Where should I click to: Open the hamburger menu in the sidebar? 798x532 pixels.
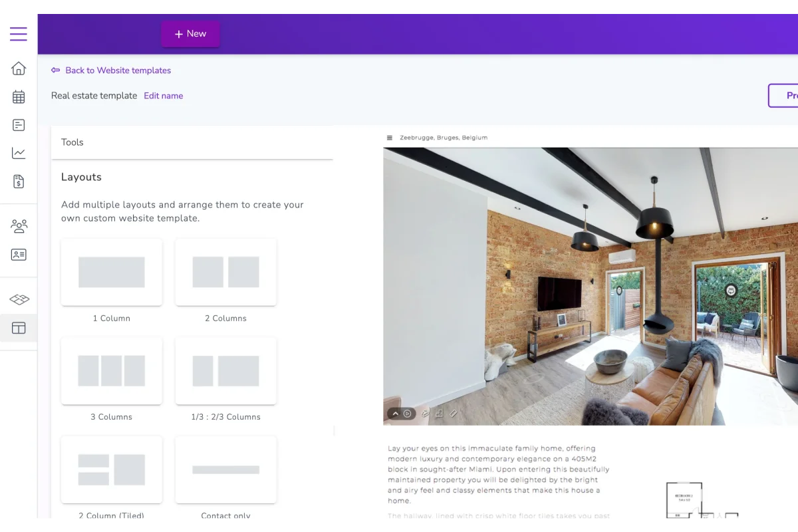pos(19,34)
